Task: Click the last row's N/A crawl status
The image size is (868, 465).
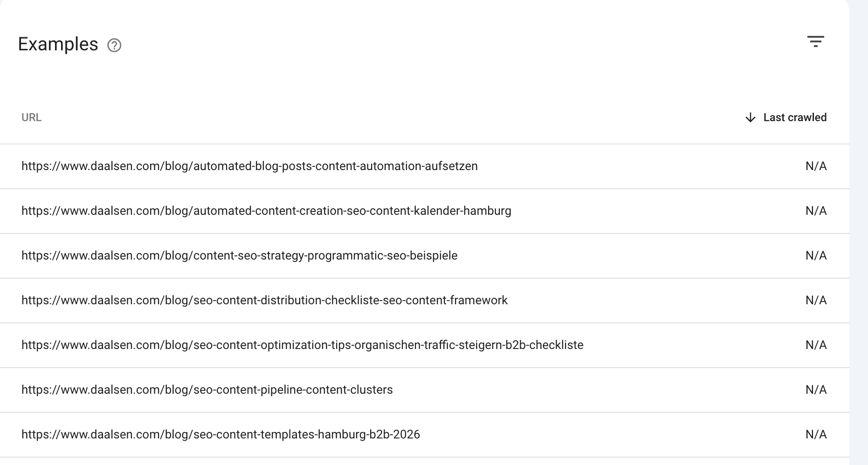Action: click(x=816, y=434)
